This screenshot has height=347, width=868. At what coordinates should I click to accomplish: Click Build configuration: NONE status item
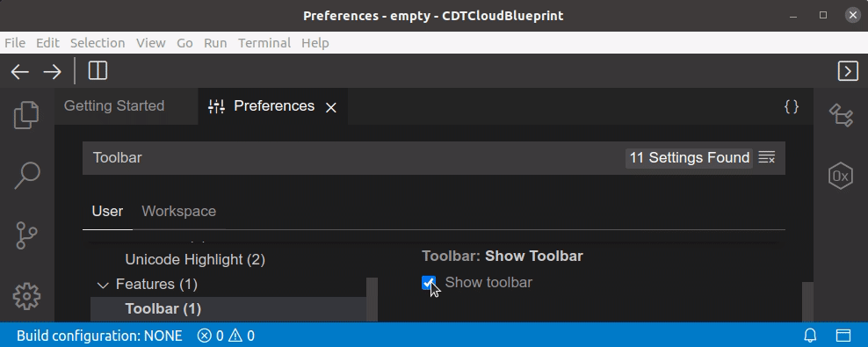coord(99,336)
